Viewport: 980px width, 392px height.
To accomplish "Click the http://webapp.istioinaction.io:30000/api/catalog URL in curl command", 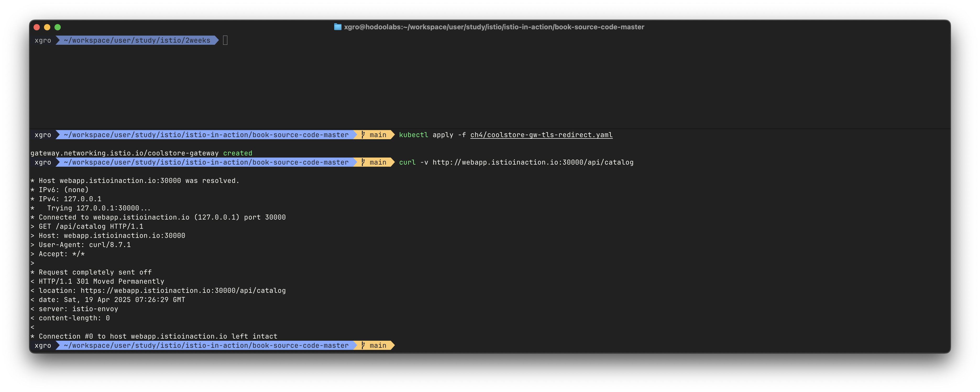I will click(x=533, y=162).
